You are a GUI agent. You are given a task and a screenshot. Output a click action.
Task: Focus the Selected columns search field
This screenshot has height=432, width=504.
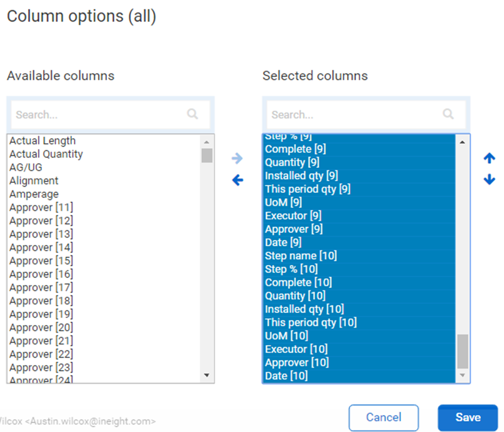pos(355,115)
